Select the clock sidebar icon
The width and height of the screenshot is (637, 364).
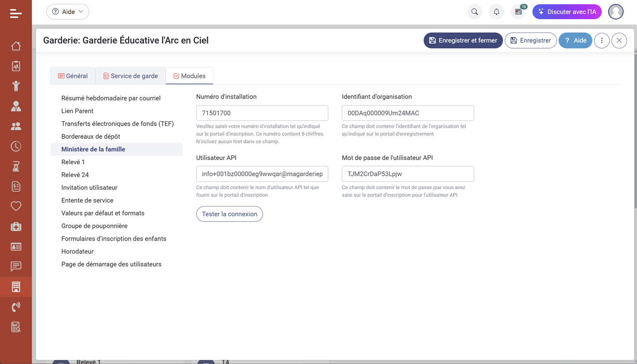click(x=16, y=146)
